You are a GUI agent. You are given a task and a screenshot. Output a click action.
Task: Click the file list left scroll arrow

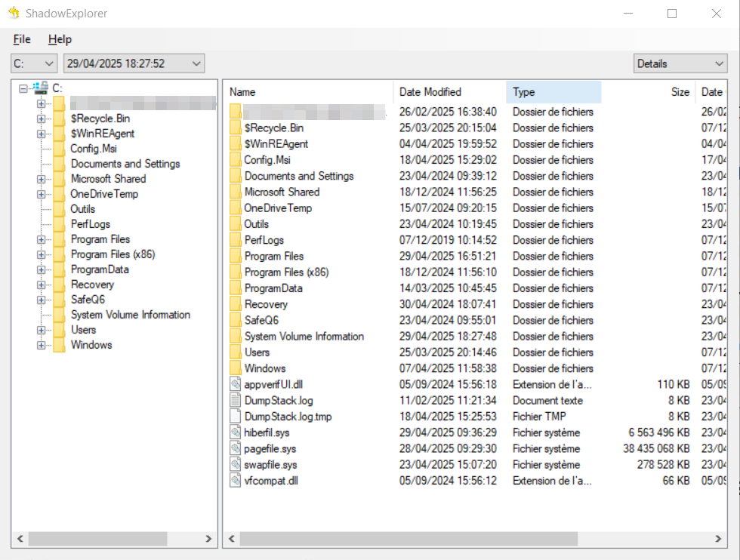[x=232, y=538]
